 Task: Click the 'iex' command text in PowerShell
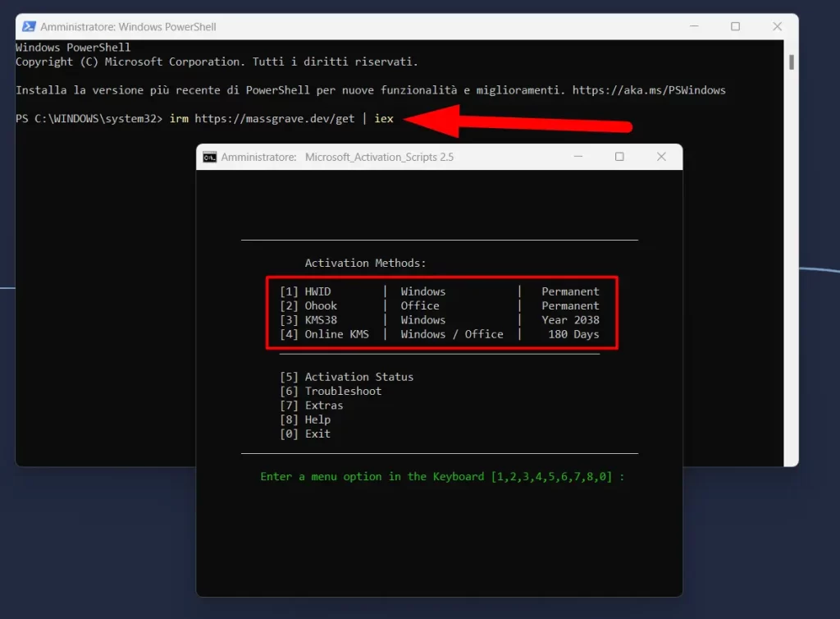[x=384, y=118]
